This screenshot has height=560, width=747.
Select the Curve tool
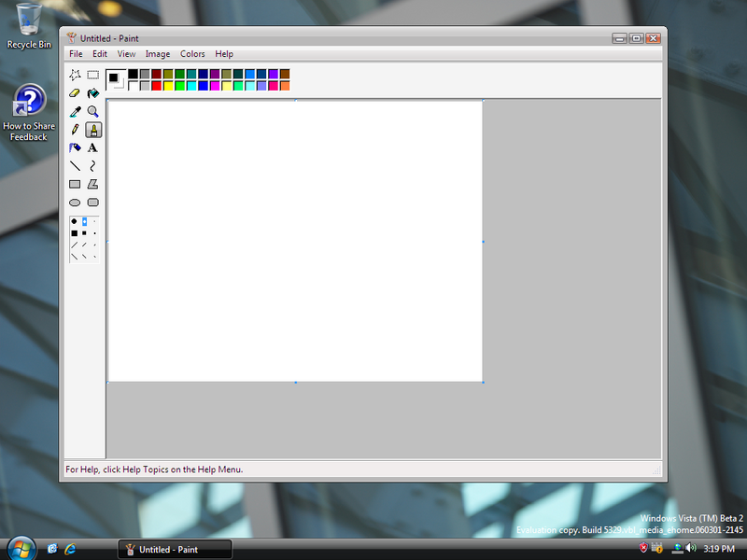pyautogui.click(x=92, y=166)
